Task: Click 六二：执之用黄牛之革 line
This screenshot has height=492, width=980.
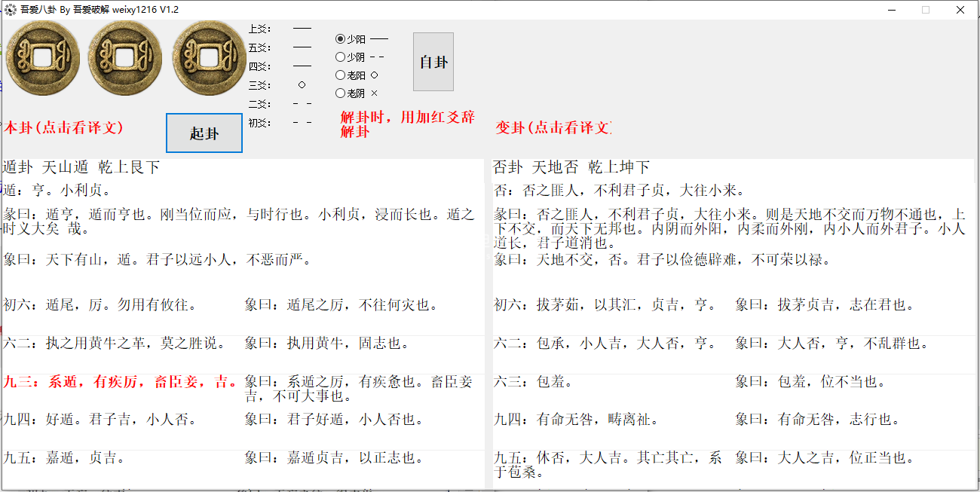Action: tap(114, 344)
